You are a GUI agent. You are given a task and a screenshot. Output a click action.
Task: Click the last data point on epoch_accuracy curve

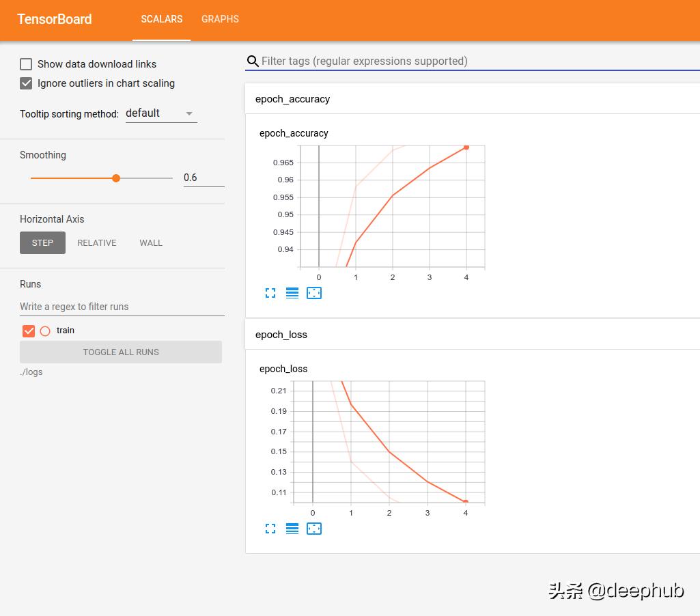point(466,148)
